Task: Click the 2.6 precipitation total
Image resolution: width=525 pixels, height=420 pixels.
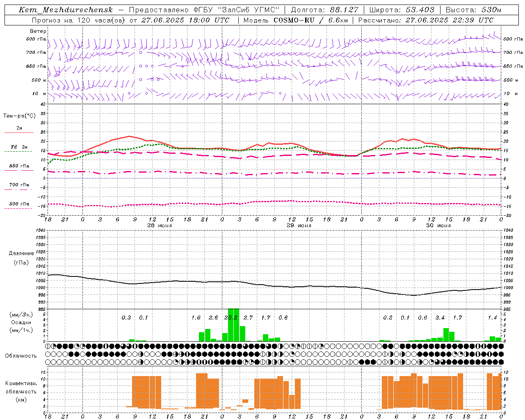Action: tap(213, 317)
